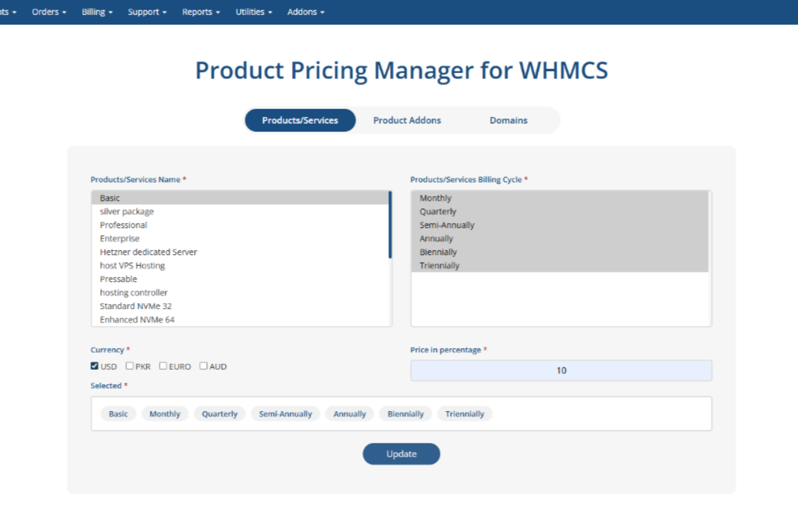Select the Products/Services tab
The image size is (798, 532).
tap(300, 120)
